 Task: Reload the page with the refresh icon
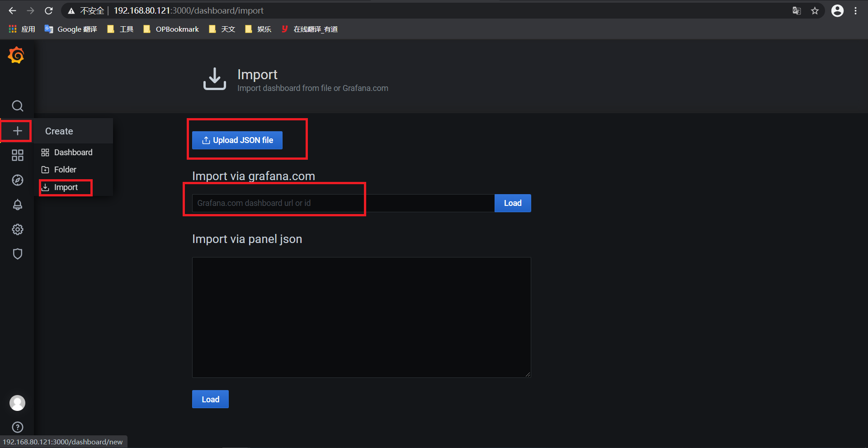(x=49, y=10)
